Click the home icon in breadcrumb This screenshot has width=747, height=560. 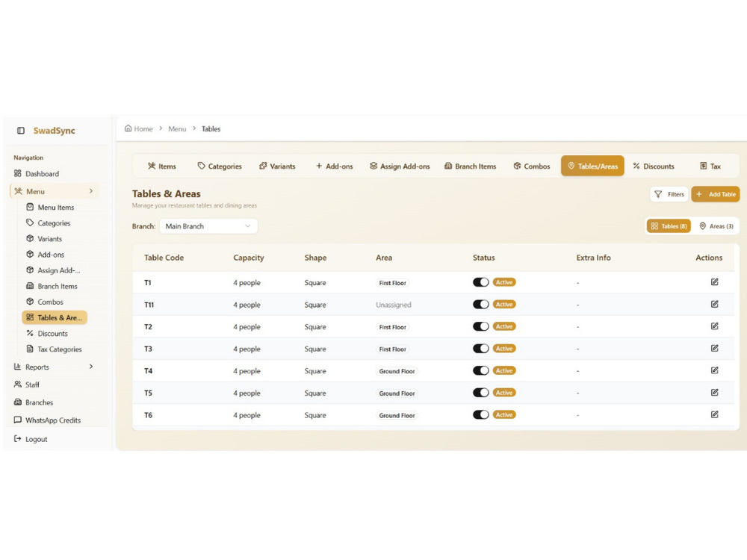[x=128, y=128]
